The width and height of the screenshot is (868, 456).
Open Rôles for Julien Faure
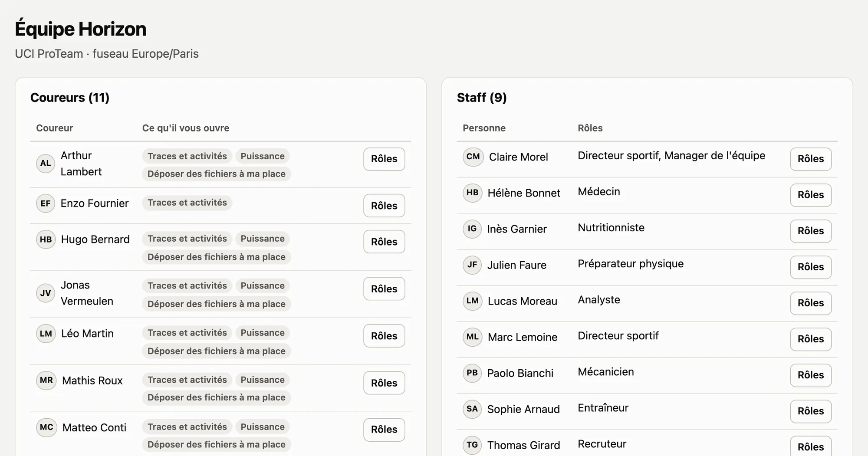coord(811,267)
